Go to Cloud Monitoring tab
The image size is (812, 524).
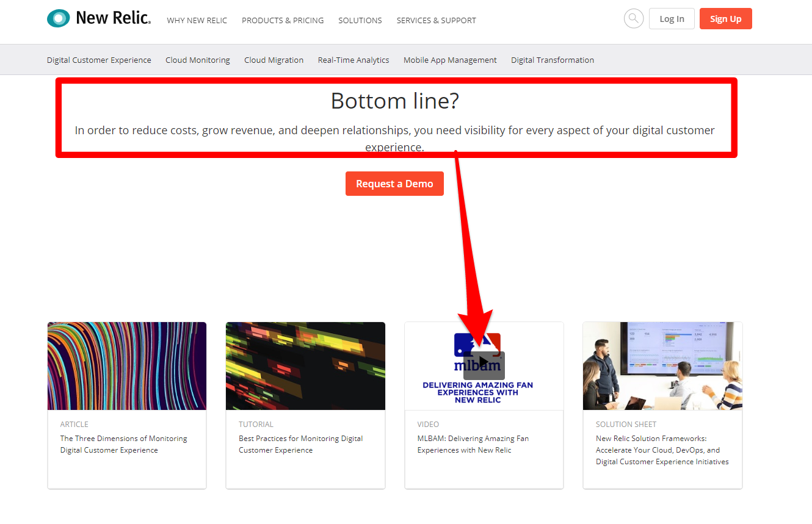[198, 60]
